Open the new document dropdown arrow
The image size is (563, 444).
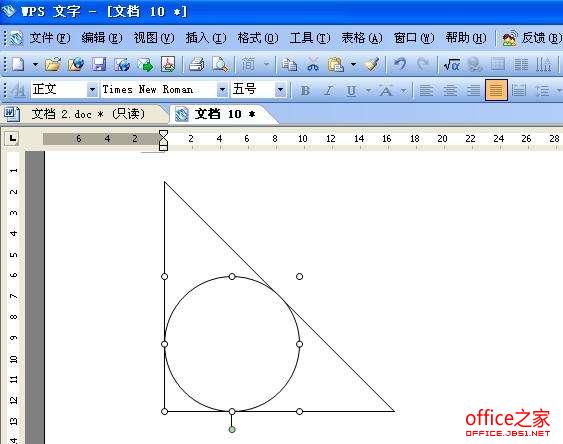(35, 65)
